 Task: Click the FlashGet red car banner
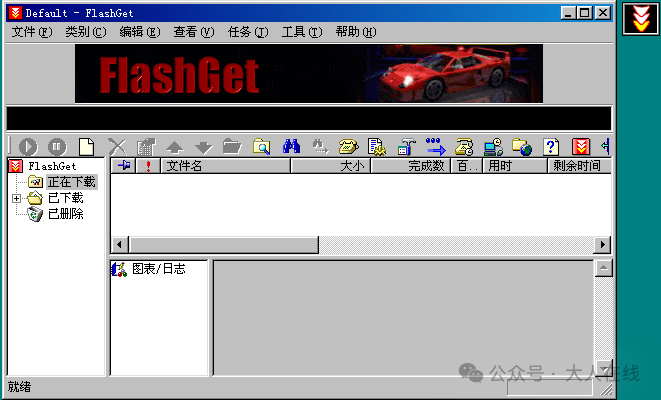tap(309, 73)
